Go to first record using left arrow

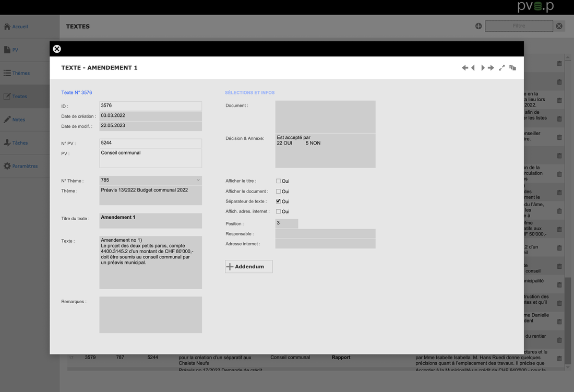(464, 68)
